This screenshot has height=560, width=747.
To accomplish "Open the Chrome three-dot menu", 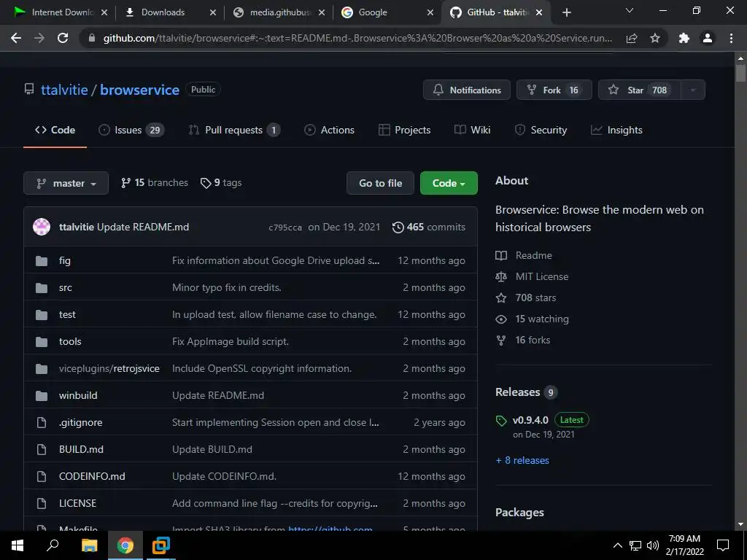I will (731, 38).
